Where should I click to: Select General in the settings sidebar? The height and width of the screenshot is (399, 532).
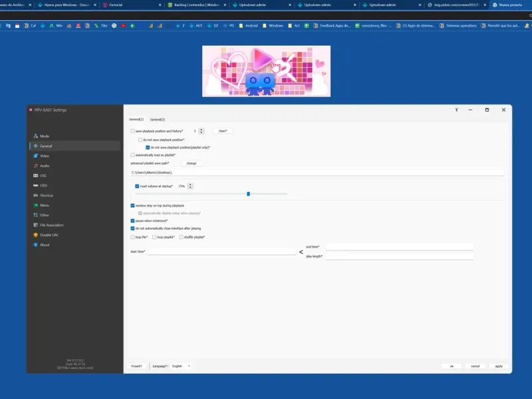74,146
